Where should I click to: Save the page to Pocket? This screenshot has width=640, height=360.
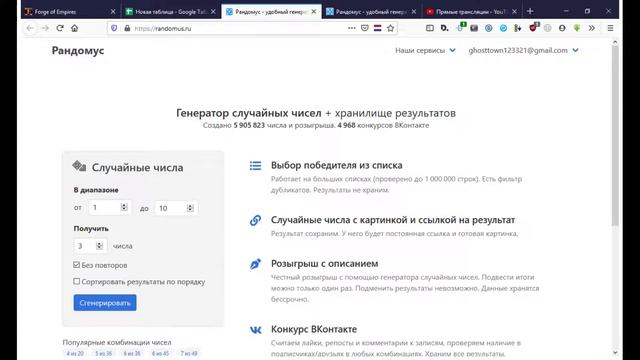(x=365, y=28)
